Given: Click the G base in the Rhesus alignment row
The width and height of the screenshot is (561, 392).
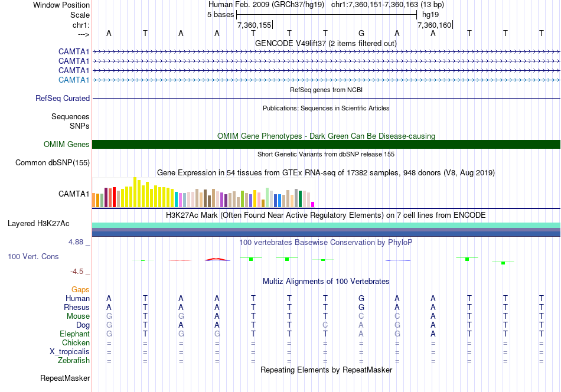Looking at the screenshot, I should (x=361, y=307).
